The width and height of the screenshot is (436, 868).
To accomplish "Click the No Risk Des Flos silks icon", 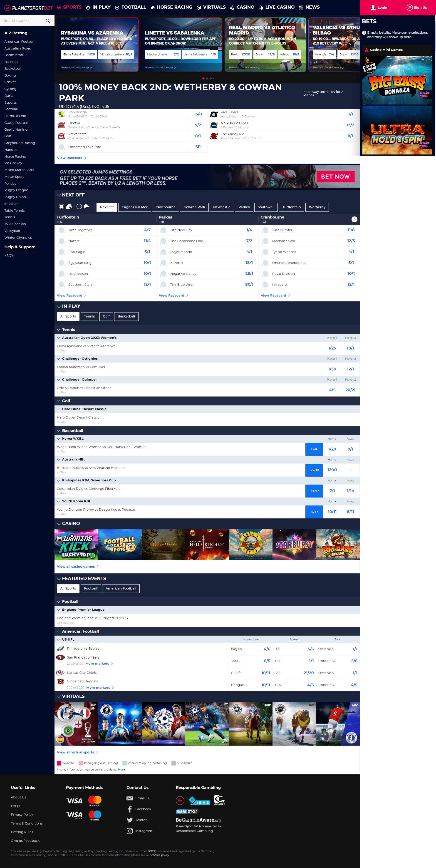I will click(214, 125).
